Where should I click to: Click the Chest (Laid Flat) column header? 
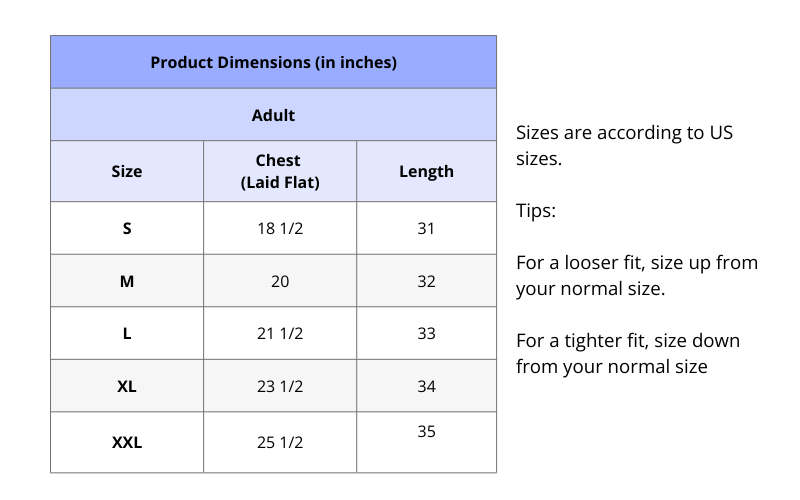[x=279, y=171]
